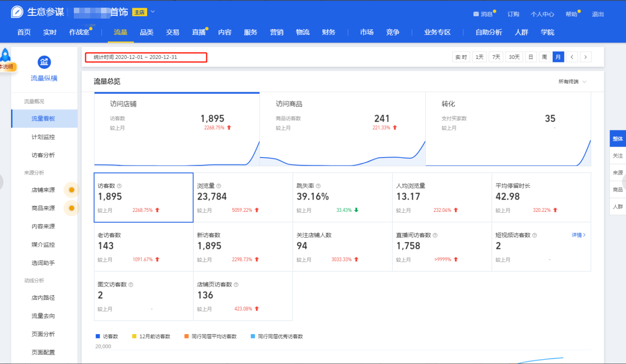Select the 访问商品 overview card
The height and width of the screenshot is (364, 626).
click(342, 129)
